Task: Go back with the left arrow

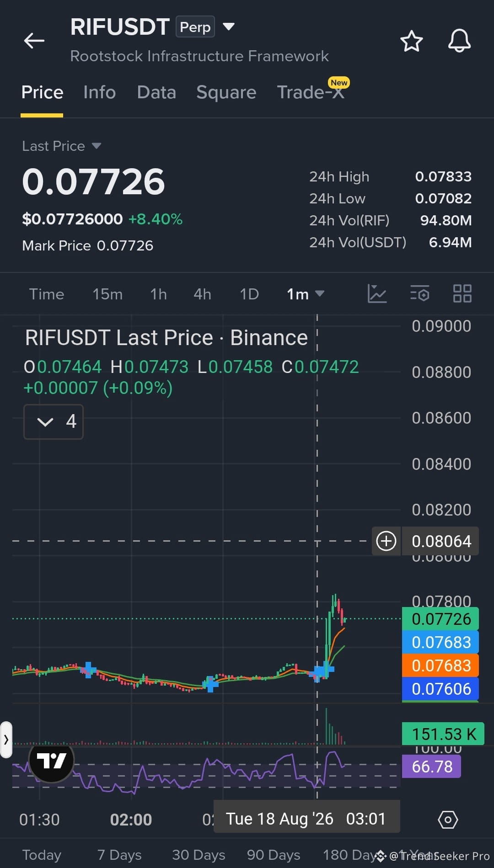Action: tap(34, 41)
